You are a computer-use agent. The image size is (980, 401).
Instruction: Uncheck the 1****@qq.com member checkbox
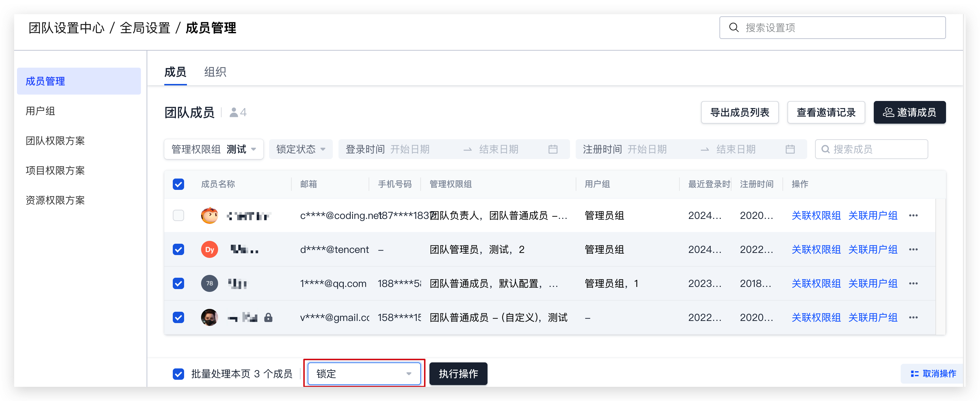tap(178, 283)
